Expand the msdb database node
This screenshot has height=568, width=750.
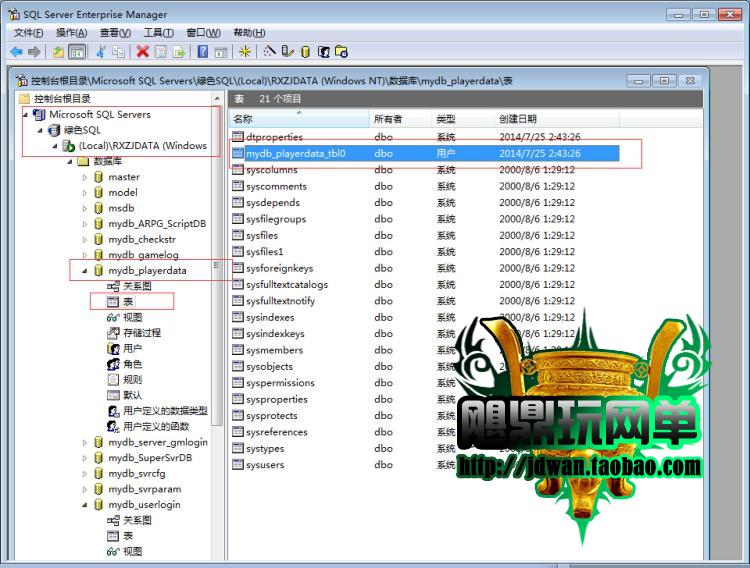(x=85, y=209)
